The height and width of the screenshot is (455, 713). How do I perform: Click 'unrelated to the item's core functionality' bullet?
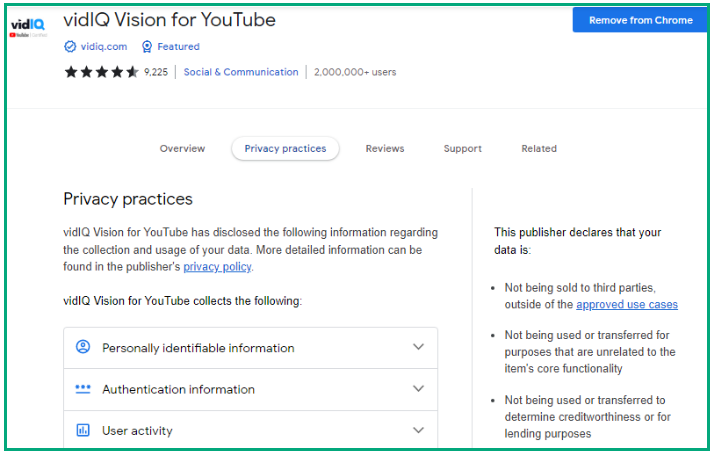(590, 352)
